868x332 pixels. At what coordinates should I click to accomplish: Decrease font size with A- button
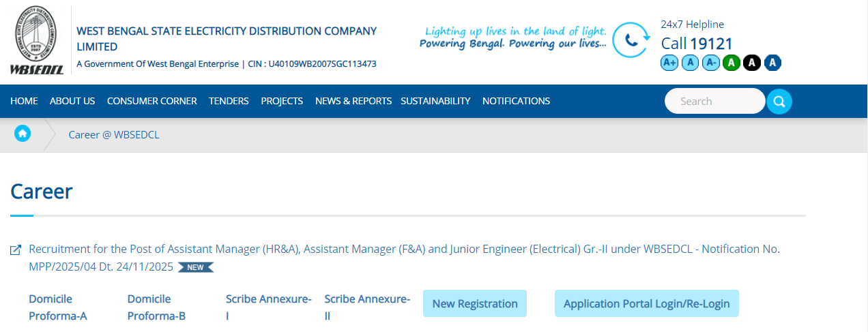click(x=711, y=63)
